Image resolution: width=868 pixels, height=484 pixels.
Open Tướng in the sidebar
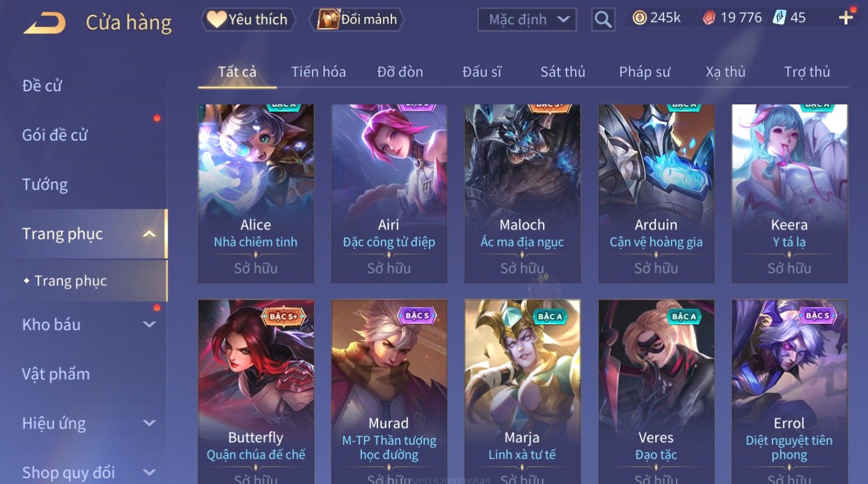tap(45, 185)
